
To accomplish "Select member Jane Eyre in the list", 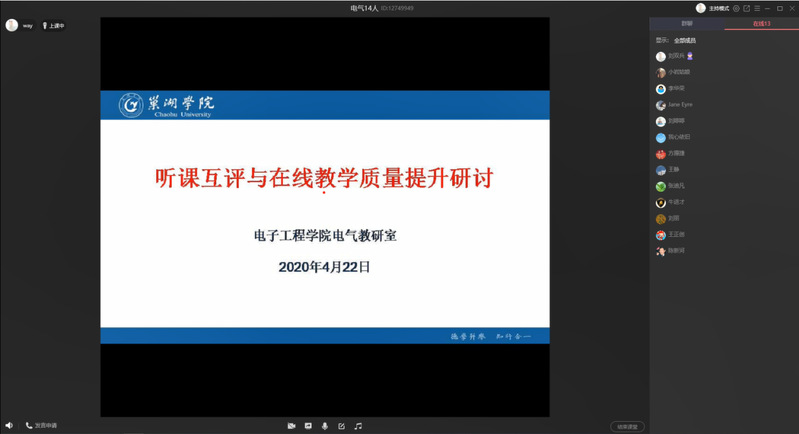I will tap(680, 105).
